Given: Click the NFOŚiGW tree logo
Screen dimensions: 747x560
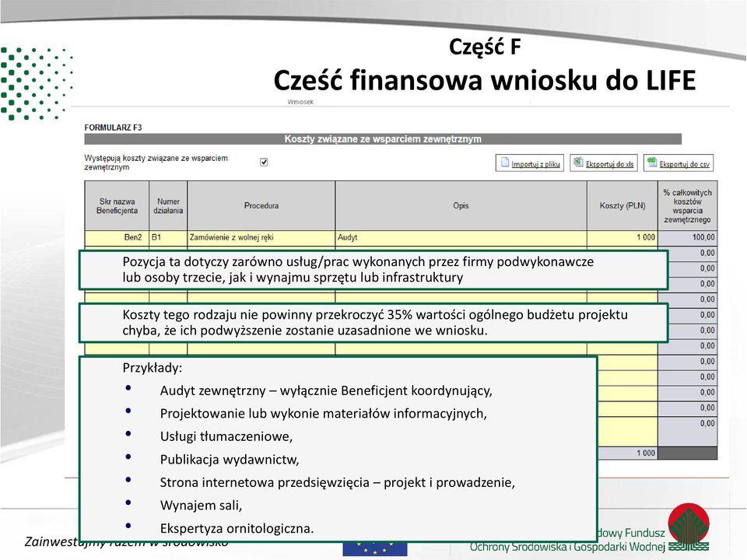Looking at the screenshot, I should click(689, 527).
